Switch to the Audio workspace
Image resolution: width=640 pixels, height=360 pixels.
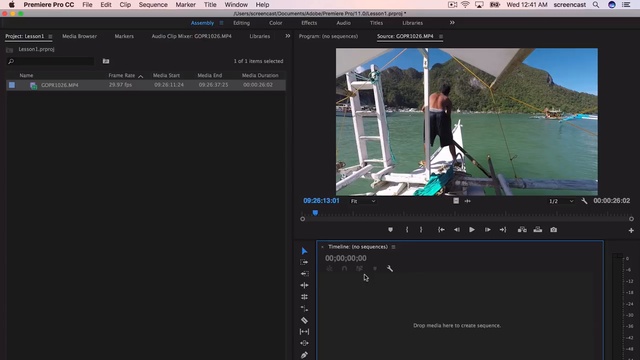point(343,23)
